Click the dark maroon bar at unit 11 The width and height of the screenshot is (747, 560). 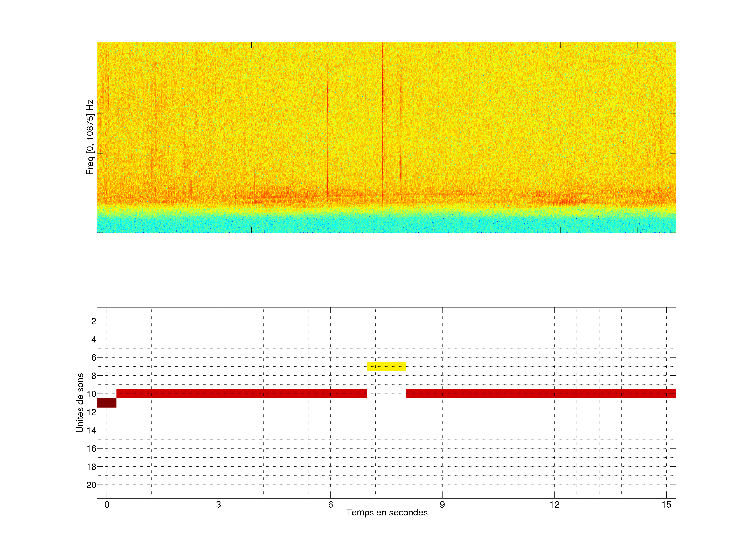point(106,403)
